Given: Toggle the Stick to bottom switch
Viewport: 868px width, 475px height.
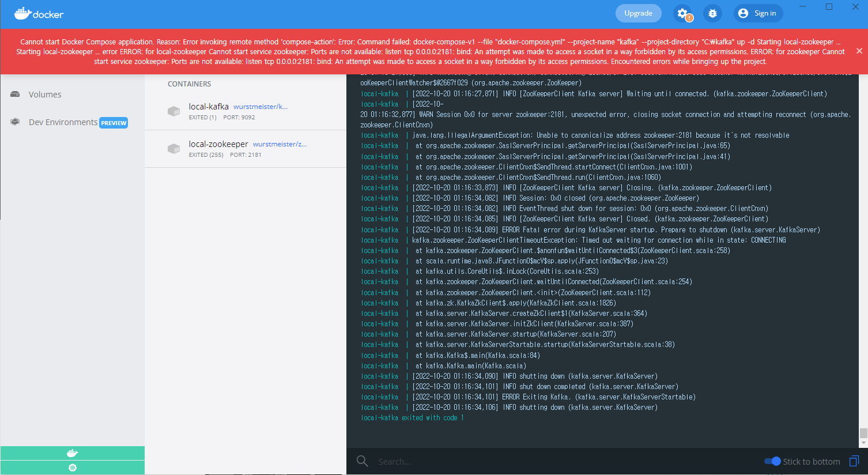Looking at the screenshot, I should click(772, 461).
